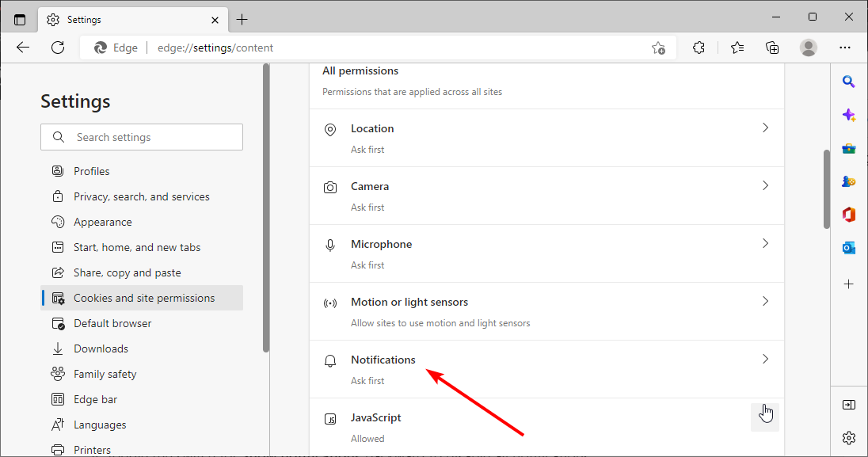Open the Office icon in sidebar
The image size is (868, 457).
(849, 215)
